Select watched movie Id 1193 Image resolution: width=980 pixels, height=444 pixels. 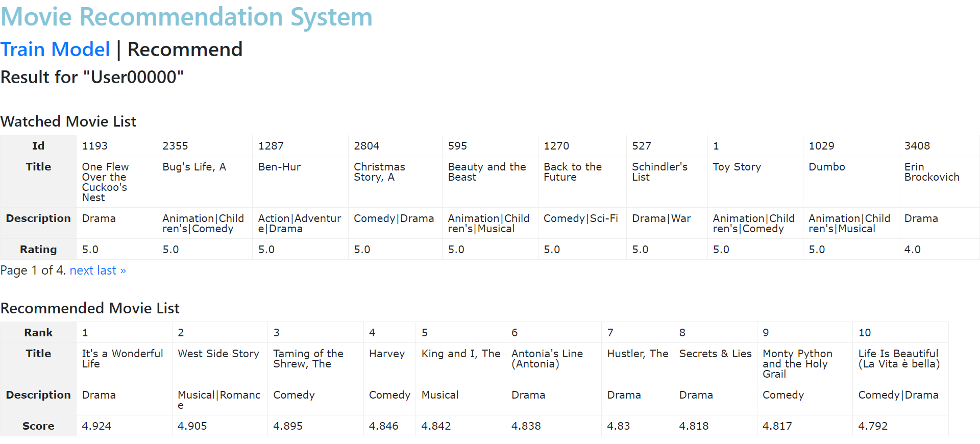pos(95,146)
